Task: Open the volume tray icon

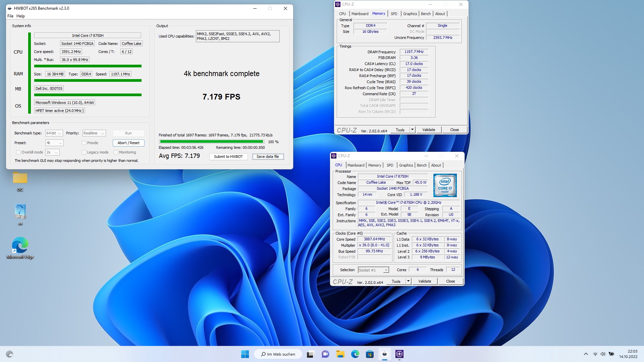Action: coord(603,354)
